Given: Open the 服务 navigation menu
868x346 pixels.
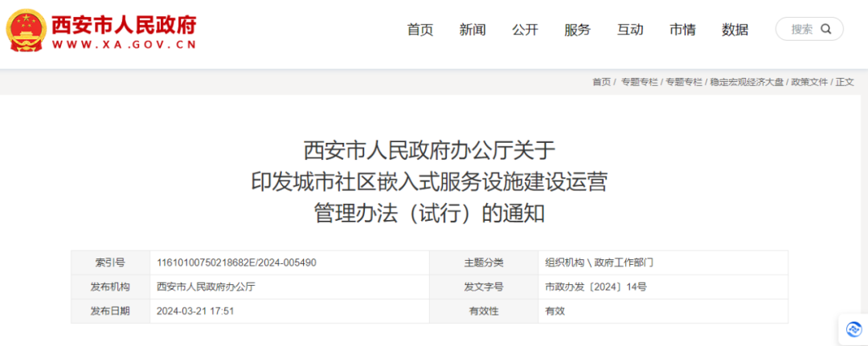Looking at the screenshot, I should coord(577,30).
